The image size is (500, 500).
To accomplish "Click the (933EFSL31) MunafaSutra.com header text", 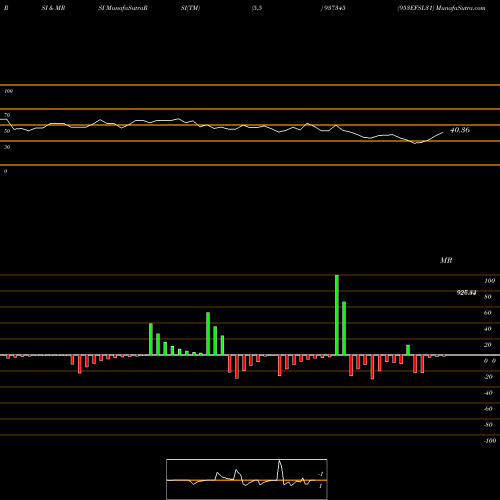I will click(441, 8).
